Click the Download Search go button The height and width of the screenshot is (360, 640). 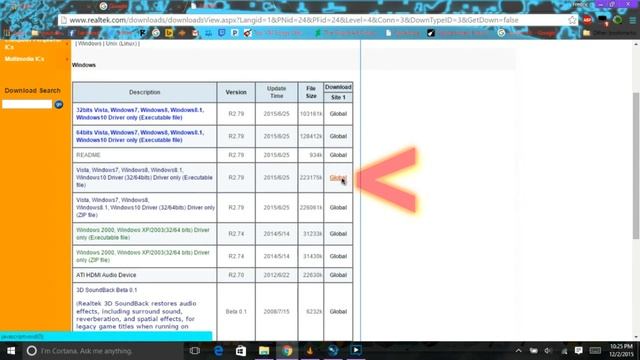59,104
